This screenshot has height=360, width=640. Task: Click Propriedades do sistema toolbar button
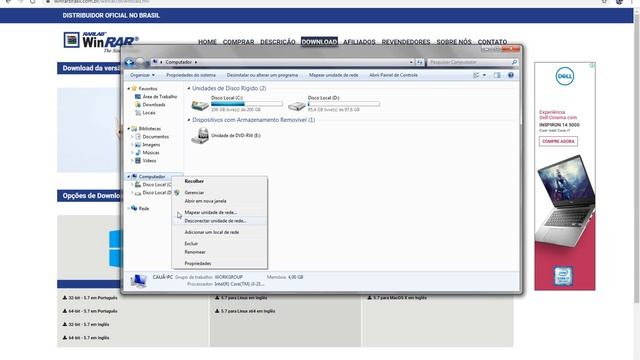pos(191,75)
